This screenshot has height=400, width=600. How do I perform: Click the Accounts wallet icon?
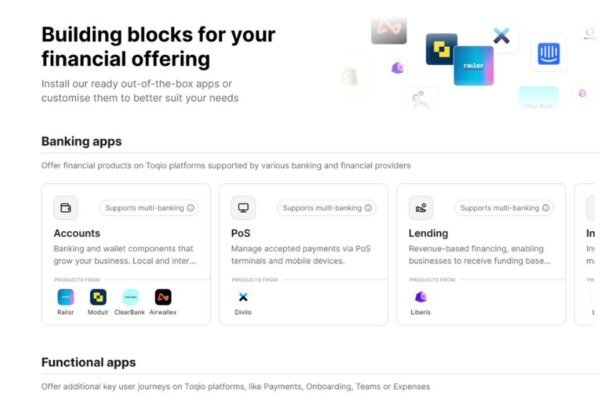(x=66, y=208)
